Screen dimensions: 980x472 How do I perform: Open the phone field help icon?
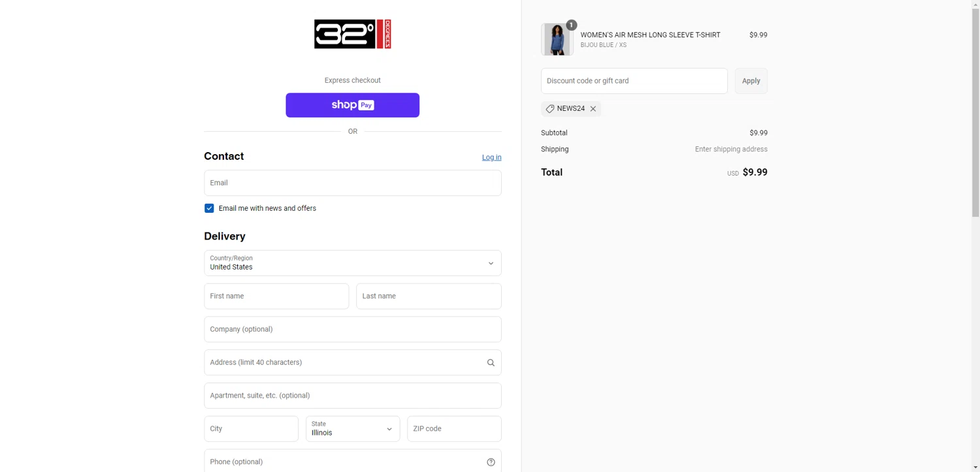tap(491, 462)
